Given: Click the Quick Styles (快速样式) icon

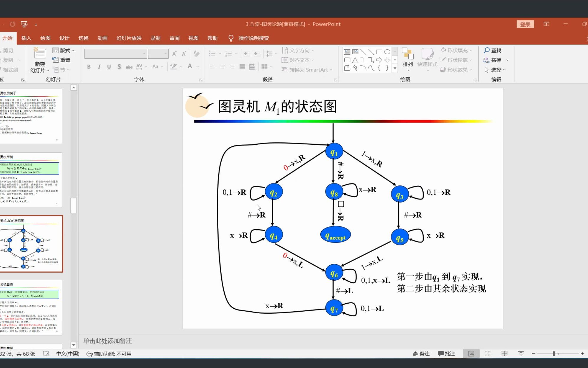Looking at the screenshot, I should pyautogui.click(x=427, y=54).
